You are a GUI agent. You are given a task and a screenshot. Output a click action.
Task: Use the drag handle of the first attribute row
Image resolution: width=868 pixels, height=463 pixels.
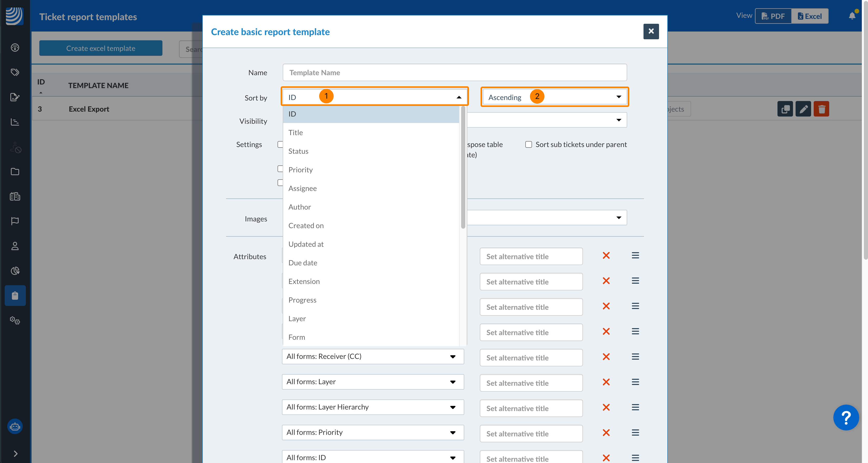coord(635,255)
